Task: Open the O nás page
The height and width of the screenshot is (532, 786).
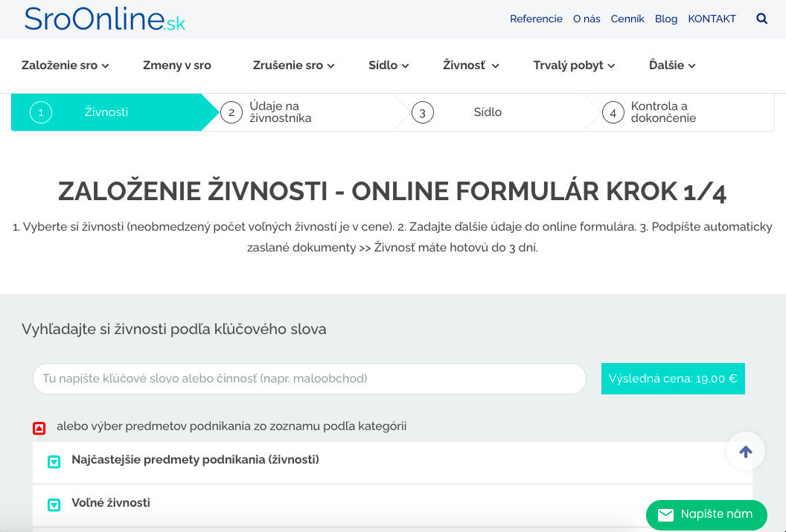Action: click(587, 19)
